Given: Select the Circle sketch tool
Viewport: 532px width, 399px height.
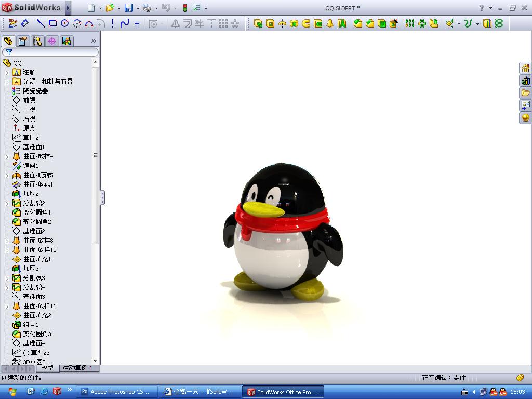Looking at the screenshot, I should [65, 23].
